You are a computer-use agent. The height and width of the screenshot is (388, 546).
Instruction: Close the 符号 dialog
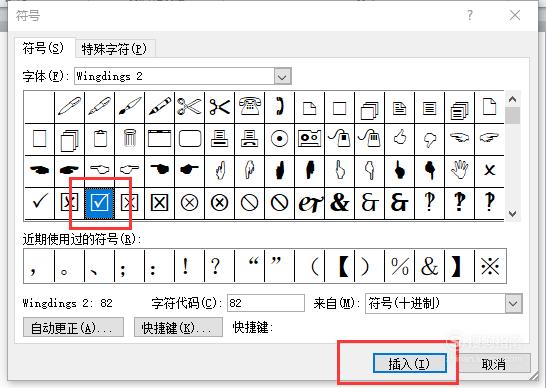click(515, 15)
